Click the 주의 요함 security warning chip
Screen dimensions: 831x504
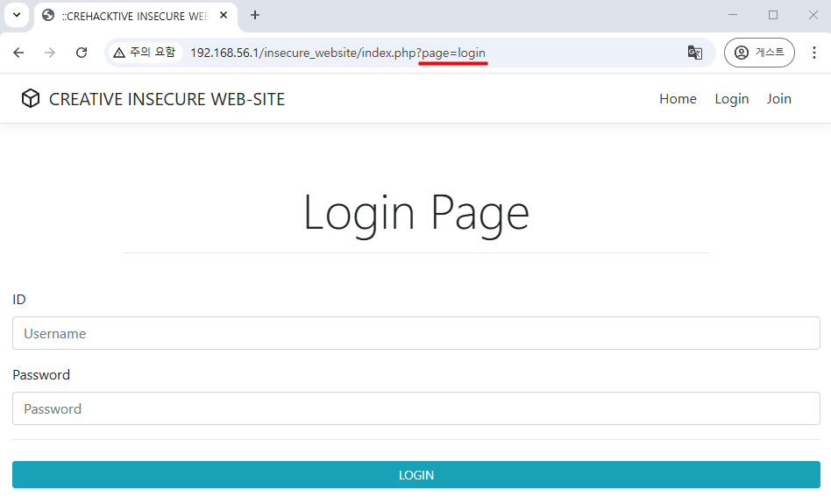point(145,53)
